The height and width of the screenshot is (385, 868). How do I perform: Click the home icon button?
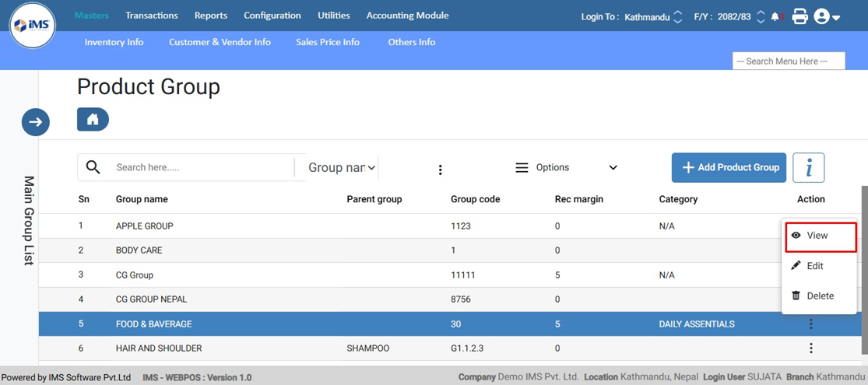93,120
